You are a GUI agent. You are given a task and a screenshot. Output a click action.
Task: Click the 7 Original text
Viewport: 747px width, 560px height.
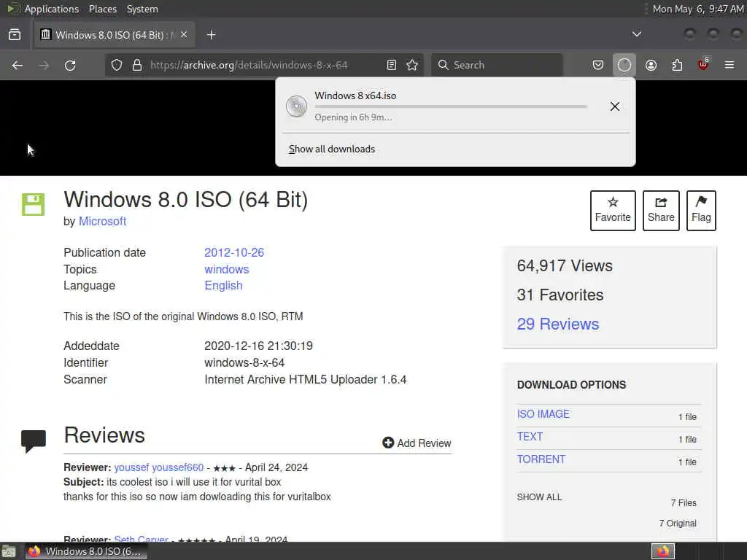[x=678, y=524]
